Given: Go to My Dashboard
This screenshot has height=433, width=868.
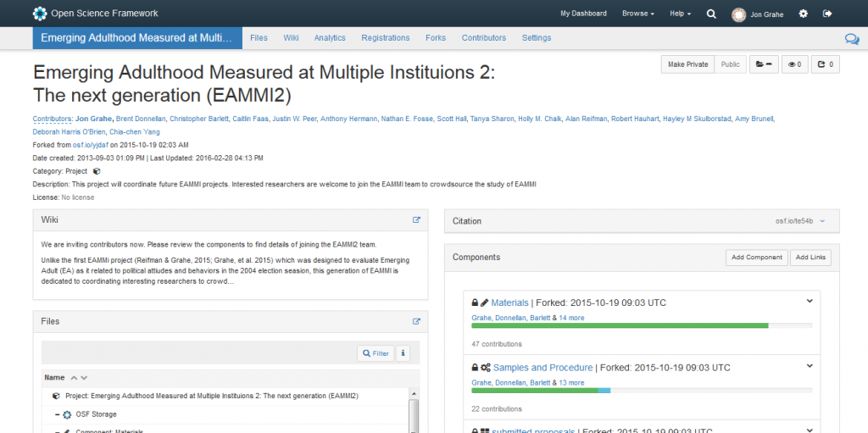Looking at the screenshot, I should pyautogui.click(x=583, y=14).
